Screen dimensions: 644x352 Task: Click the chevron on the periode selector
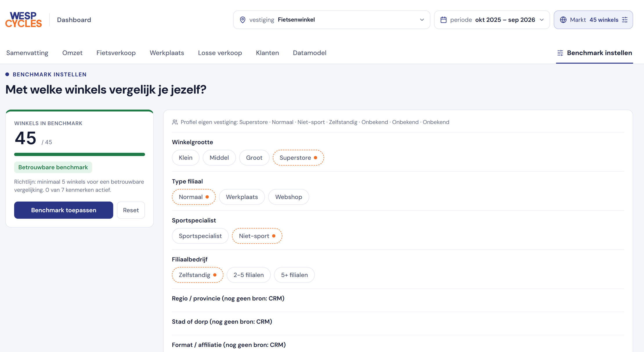point(542,20)
